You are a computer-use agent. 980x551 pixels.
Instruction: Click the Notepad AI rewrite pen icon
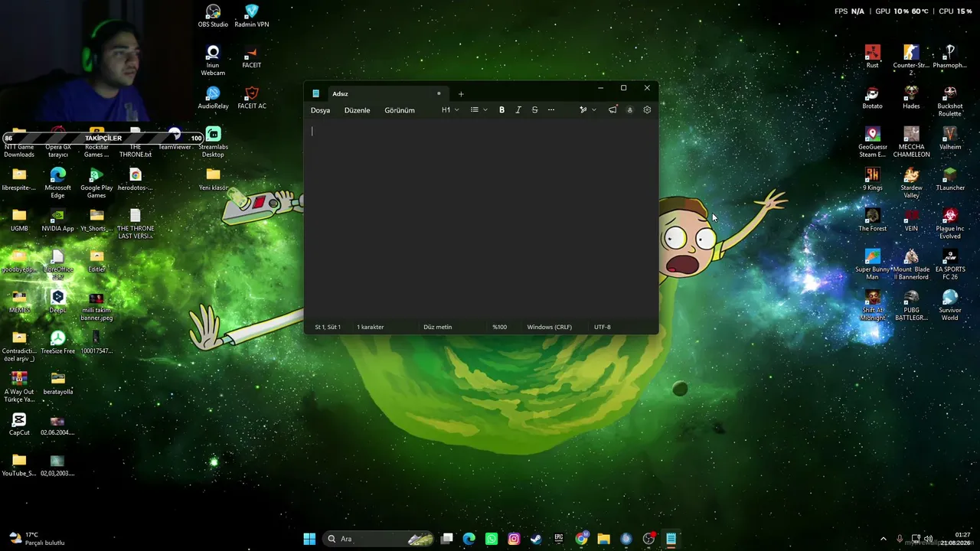coord(583,110)
